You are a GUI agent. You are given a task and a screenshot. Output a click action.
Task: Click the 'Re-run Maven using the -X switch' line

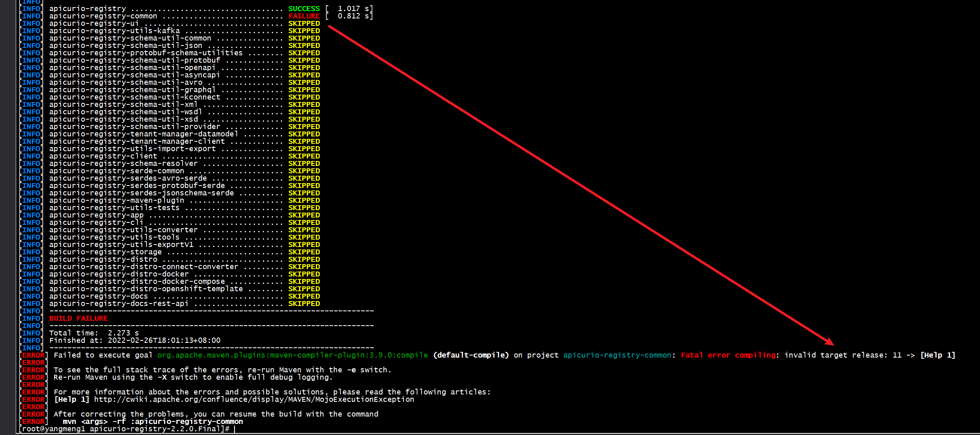[192, 377]
